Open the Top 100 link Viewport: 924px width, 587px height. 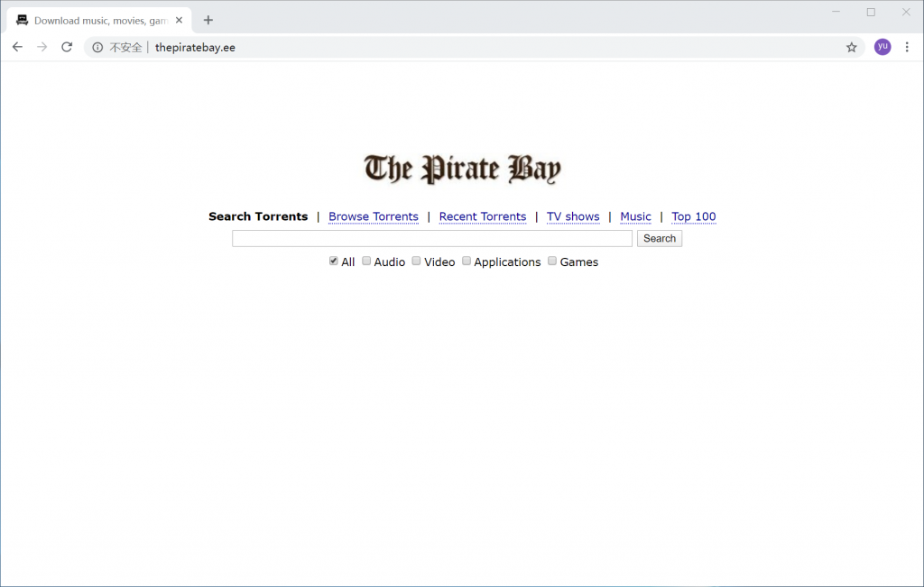(693, 216)
